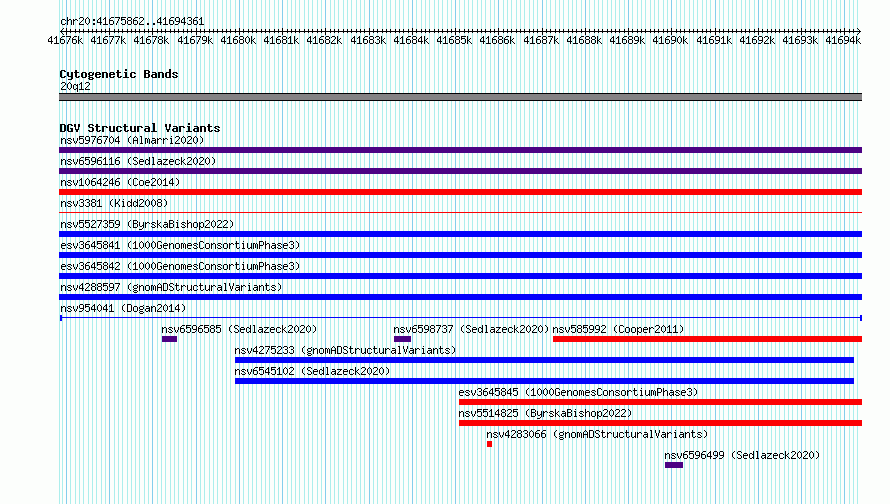Select the nsv4288597 blue variant bar
The width and height of the screenshot is (890, 504).
coord(460,297)
